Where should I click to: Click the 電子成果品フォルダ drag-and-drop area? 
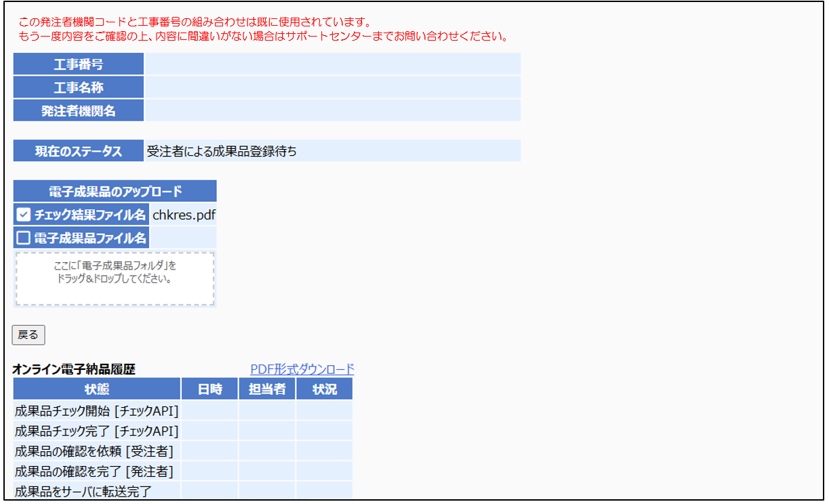[x=115, y=279]
